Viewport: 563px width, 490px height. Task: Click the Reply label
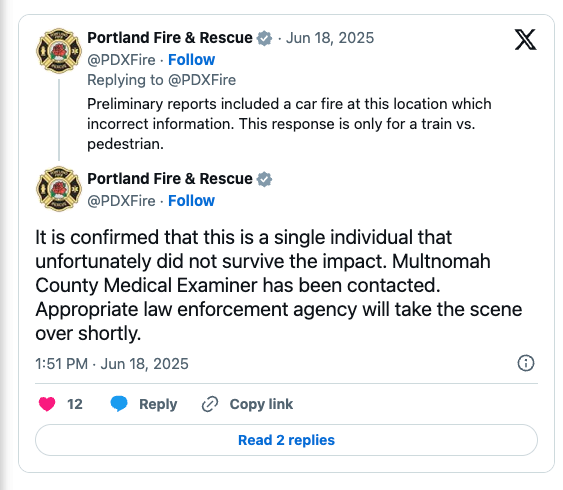coord(158,404)
